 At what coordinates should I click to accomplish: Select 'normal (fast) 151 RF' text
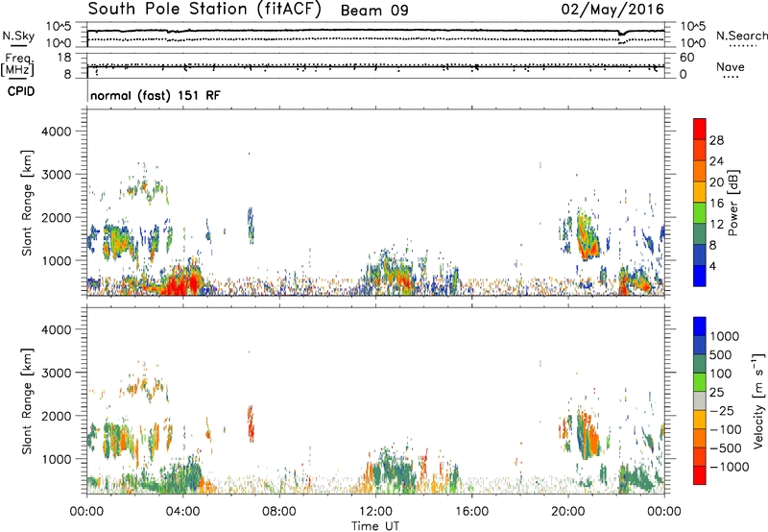click(156, 95)
